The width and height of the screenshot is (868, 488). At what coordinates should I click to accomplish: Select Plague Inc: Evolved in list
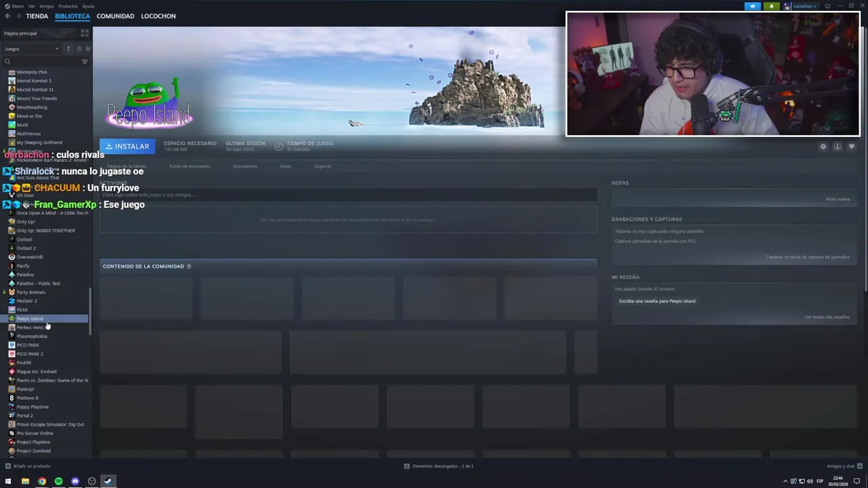pyautogui.click(x=36, y=371)
